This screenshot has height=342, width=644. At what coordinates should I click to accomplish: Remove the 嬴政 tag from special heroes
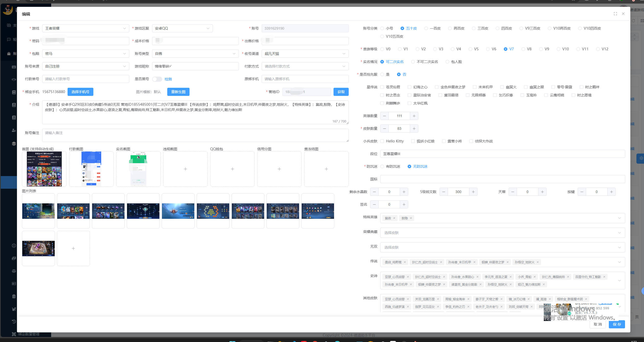[x=394, y=218]
